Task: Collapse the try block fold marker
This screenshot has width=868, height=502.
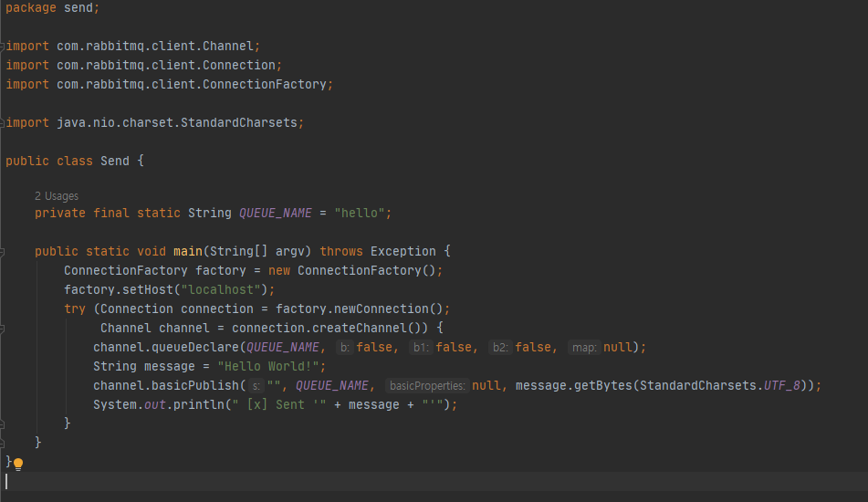Action: point(2,329)
